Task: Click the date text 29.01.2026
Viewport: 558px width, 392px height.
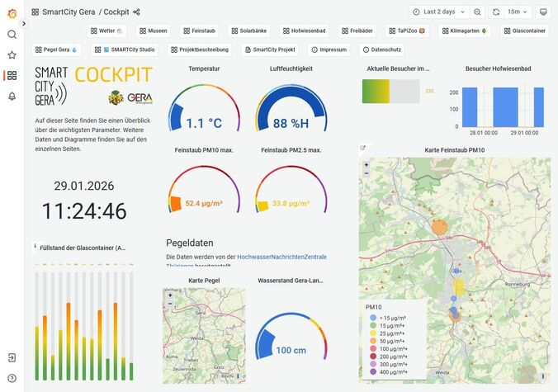Action: coord(84,186)
